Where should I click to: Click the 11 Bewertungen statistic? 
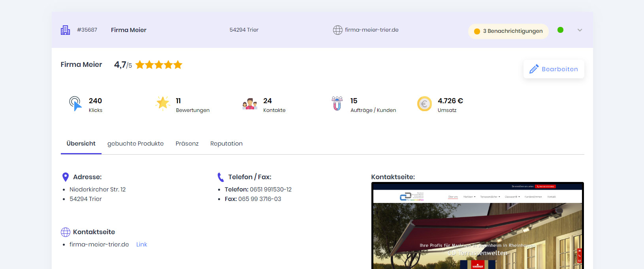[x=193, y=105]
